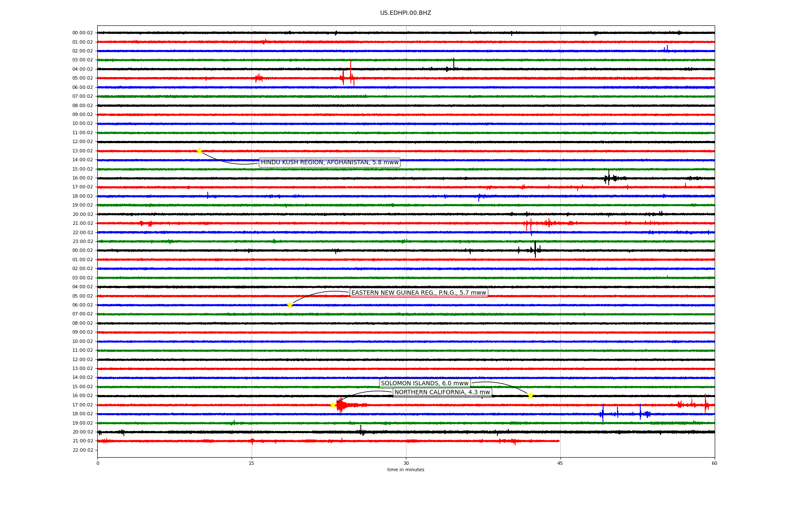The width and height of the screenshot is (812, 508).
Task: Click the Northern California star marker
Action: click(333, 405)
